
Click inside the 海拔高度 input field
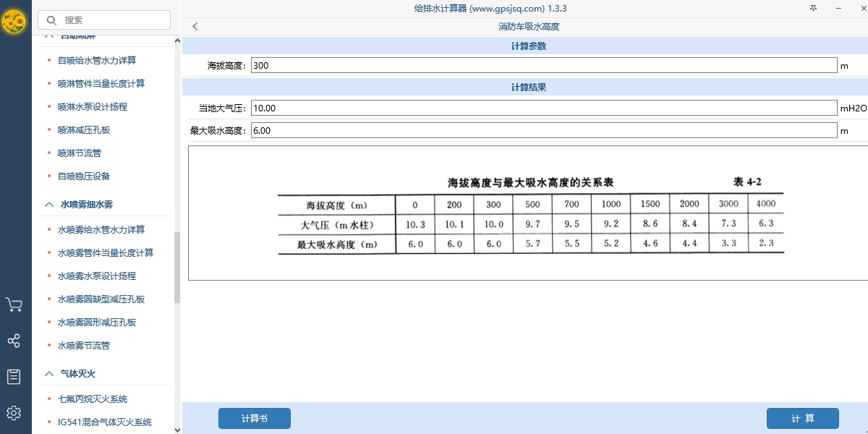click(x=542, y=64)
